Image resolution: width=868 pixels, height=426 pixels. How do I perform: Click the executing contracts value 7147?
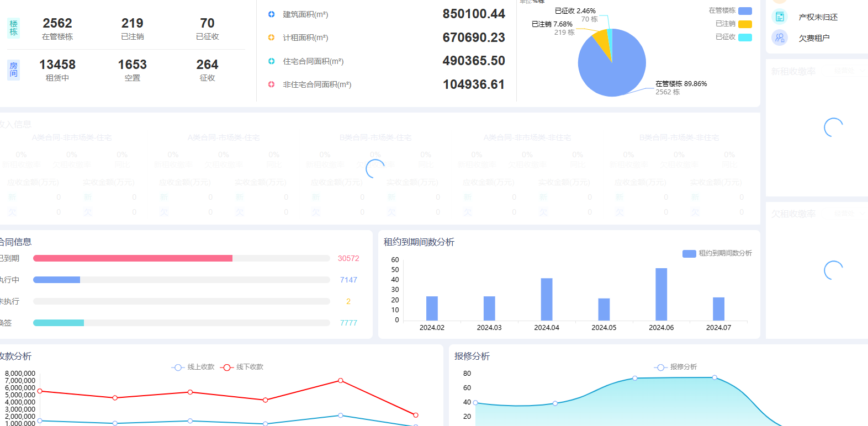(348, 280)
